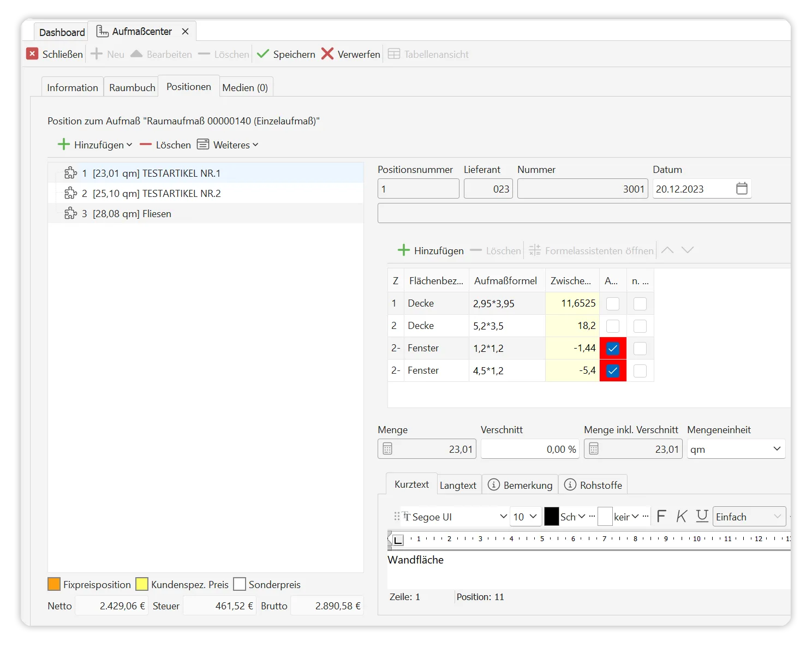Click Hinzufügen above the formula table

pos(431,250)
